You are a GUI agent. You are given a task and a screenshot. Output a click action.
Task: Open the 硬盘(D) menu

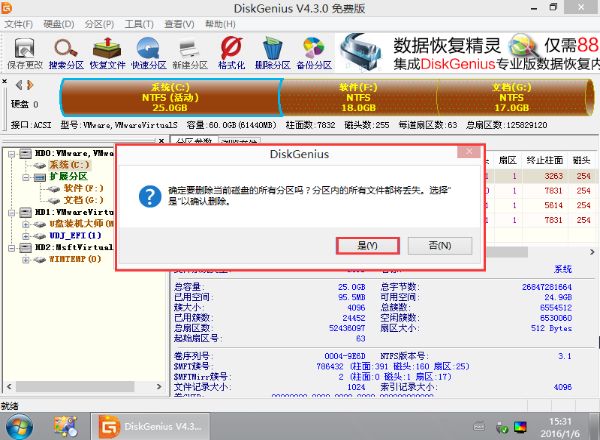click(59, 24)
